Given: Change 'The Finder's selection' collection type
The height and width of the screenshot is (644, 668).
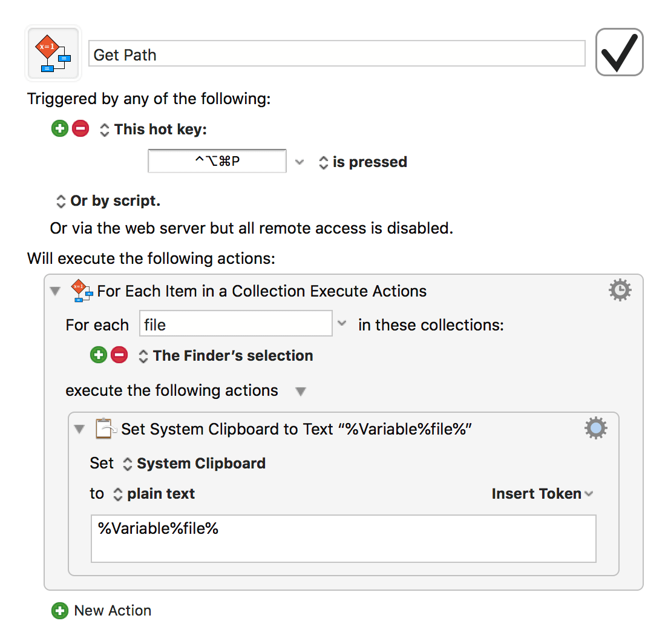Looking at the screenshot, I should tap(226, 356).
